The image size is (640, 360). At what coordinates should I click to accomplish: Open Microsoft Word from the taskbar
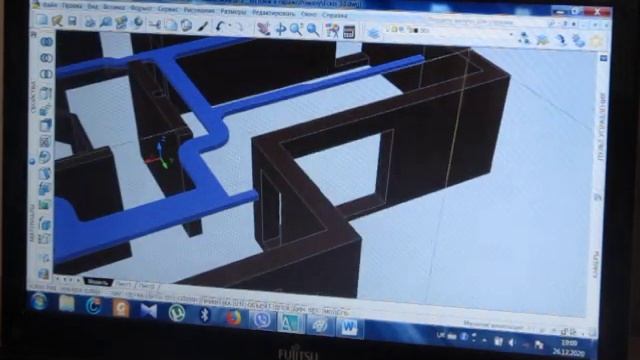pyautogui.click(x=349, y=328)
